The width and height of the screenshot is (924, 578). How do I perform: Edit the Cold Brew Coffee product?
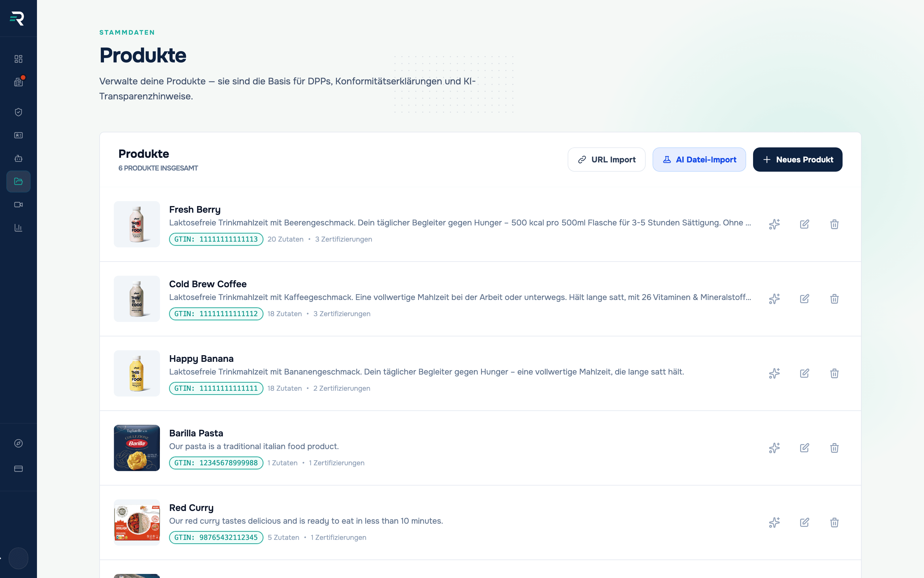[x=804, y=299]
